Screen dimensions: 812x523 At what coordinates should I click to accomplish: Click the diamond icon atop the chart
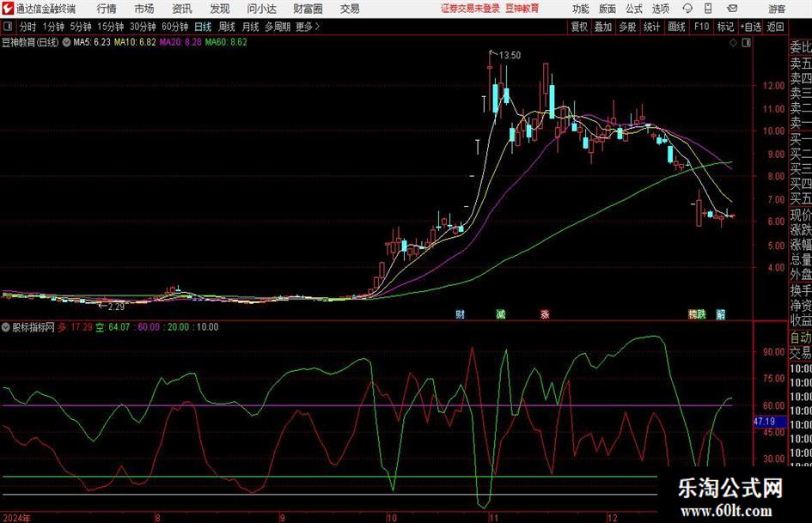[733, 42]
